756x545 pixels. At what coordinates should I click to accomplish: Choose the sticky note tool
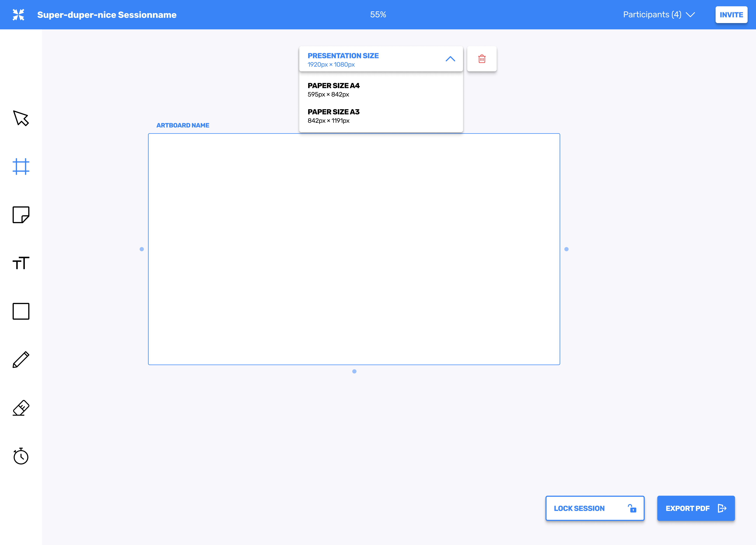coord(21,215)
